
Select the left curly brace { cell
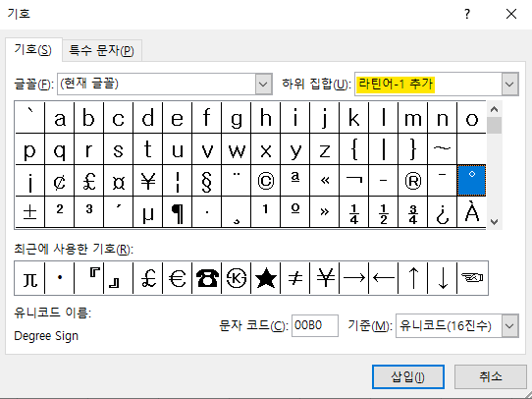click(x=354, y=149)
